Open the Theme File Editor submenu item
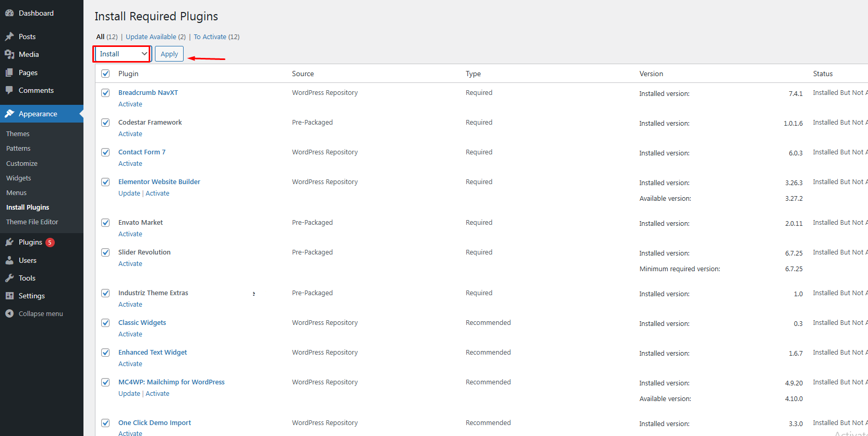Image resolution: width=868 pixels, height=436 pixels. click(x=32, y=222)
